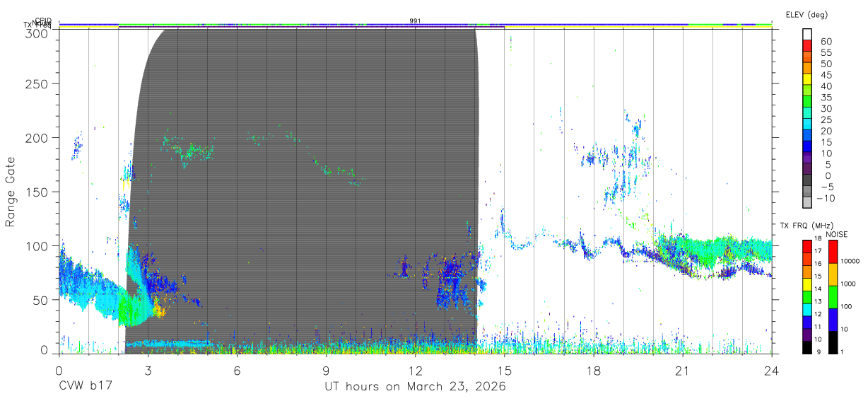Click the "150" tick on the Range Gate axis
This screenshot has width=868, height=401.
point(36,192)
